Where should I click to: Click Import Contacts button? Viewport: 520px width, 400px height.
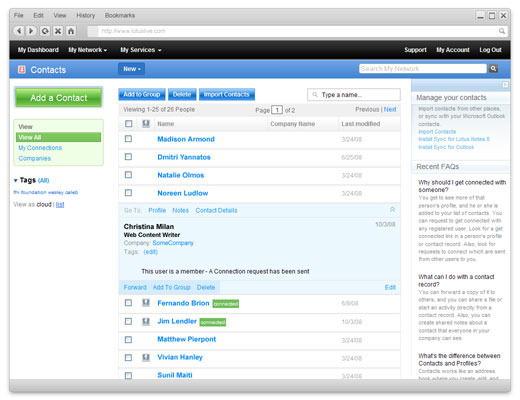(x=227, y=94)
